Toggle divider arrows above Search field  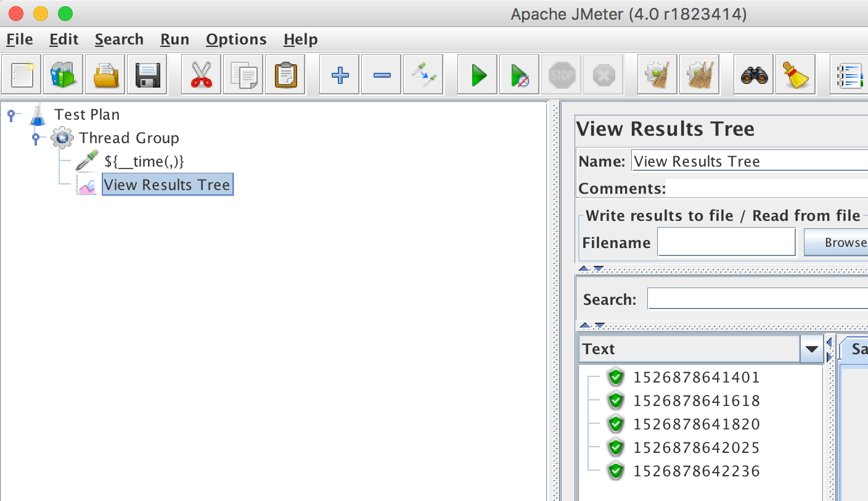(x=591, y=269)
